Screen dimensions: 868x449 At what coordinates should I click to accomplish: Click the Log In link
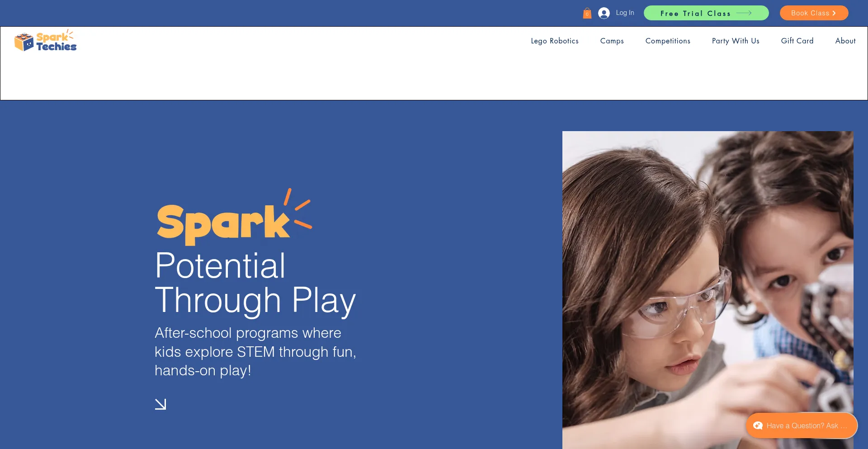click(x=625, y=13)
